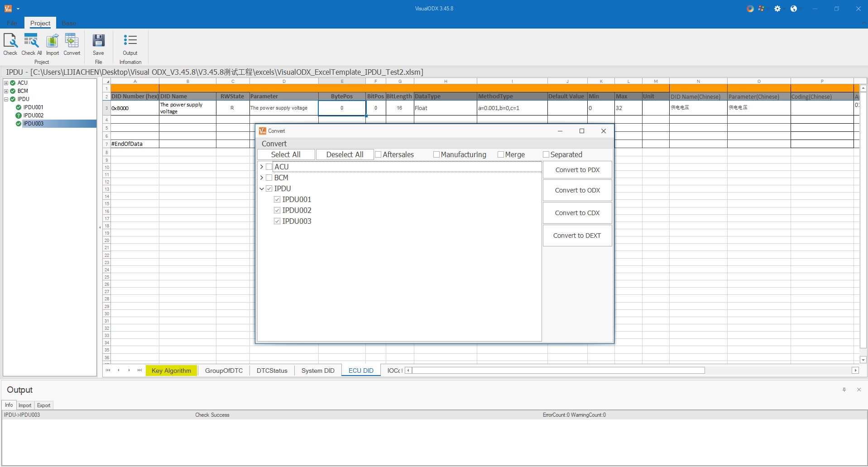Pin the Output panel
This screenshot has width=868, height=467.
(844, 390)
